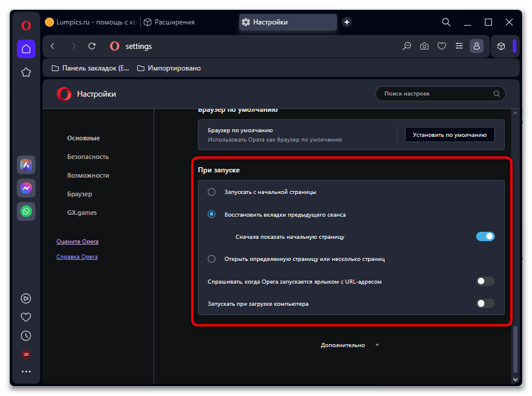
Task: Open the sidebar heart Pinboards icon
Action: [x=26, y=317]
